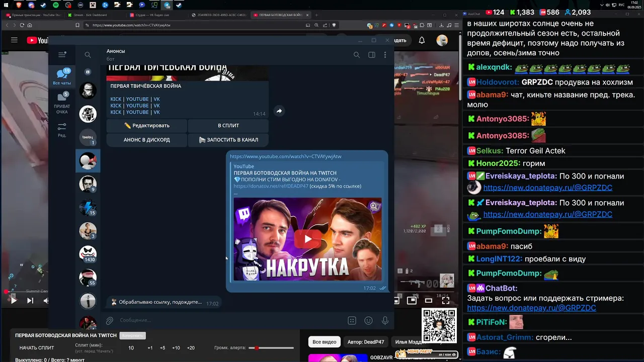Add +20 minutes to split
644x362 pixels.
pos(191,348)
